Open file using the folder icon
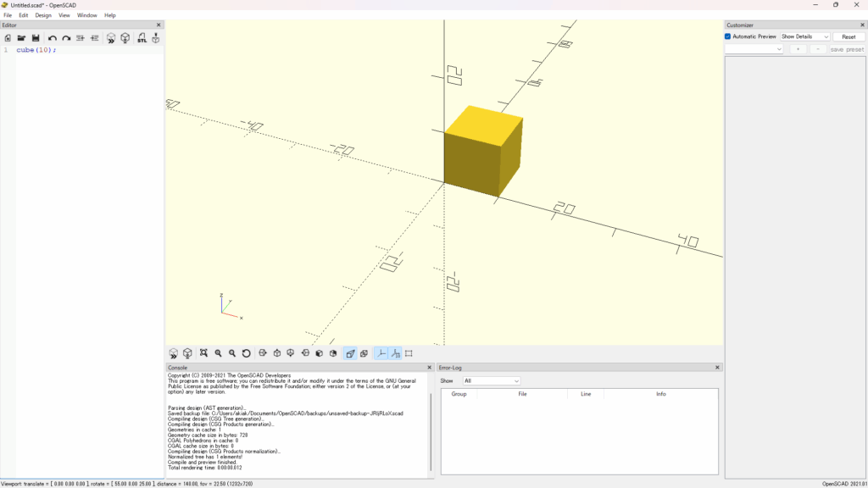Screen dimensions: 868x488 pyautogui.click(x=21, y=38)
